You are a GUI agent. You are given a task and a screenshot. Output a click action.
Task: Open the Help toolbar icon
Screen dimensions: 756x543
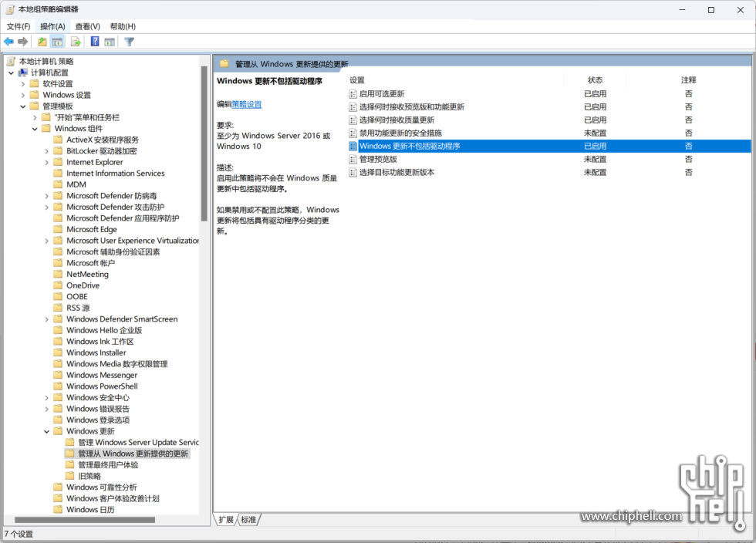pyautogui.click(x=95, y=42)
